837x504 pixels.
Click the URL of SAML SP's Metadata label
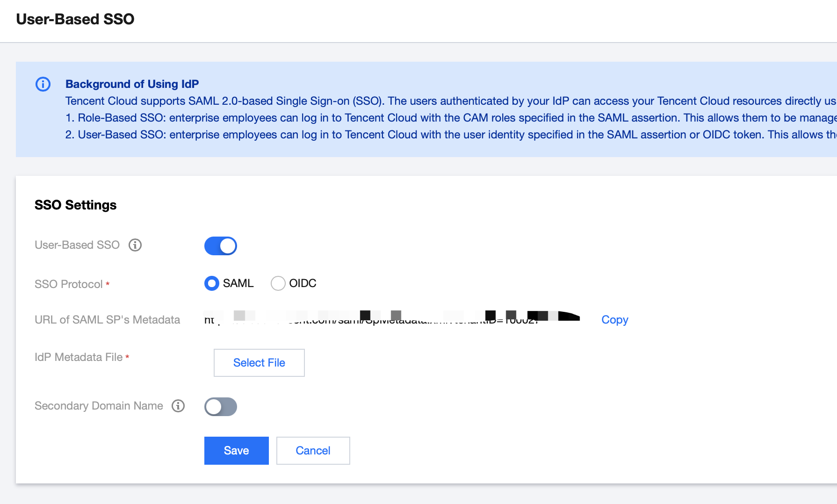[x=107, y=320]
